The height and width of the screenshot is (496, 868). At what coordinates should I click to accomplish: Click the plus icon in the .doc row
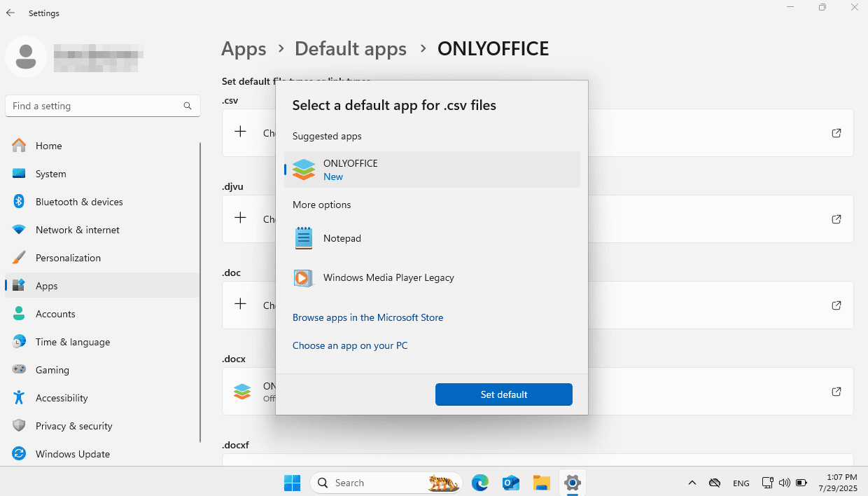tap(240, 304)
